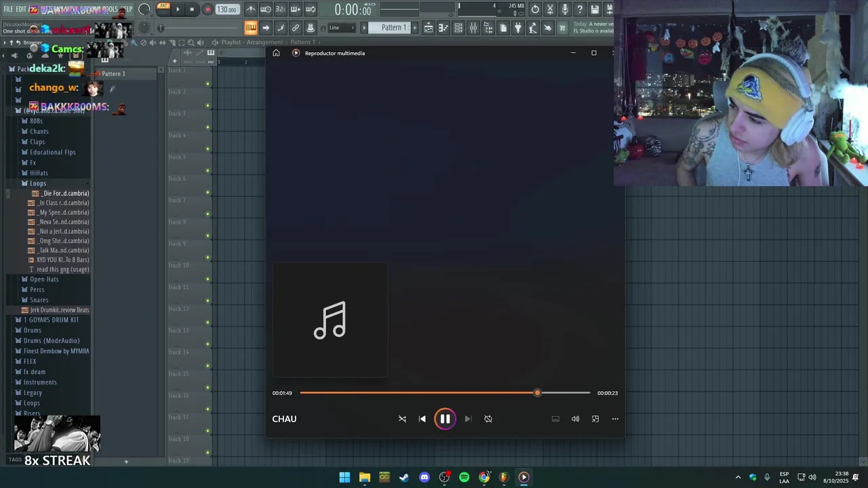Pause playback in the media player
The image size is (868, 488).
coord(445,419)
